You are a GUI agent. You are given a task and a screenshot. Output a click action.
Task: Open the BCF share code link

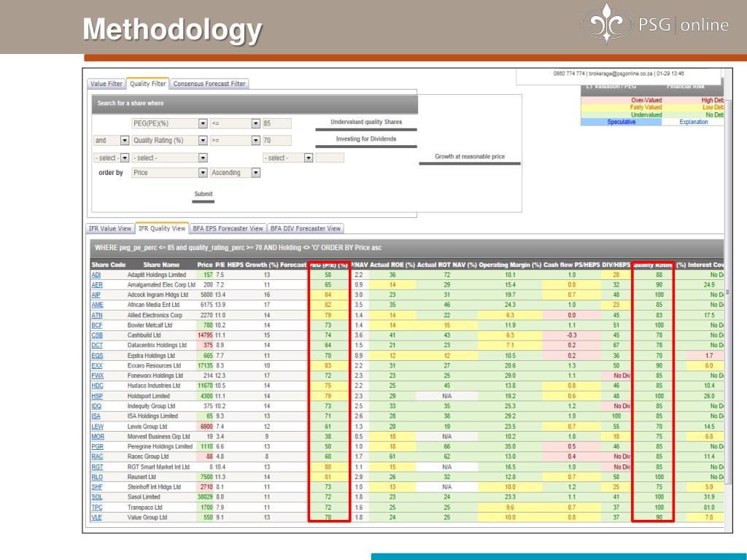pyautogui.click(x=97, y=325)
